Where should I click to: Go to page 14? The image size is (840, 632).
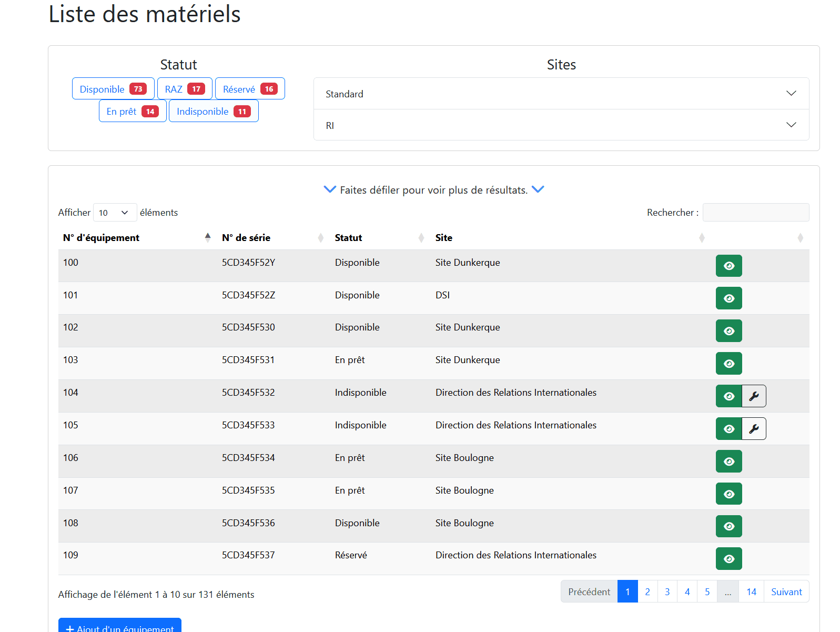[751, 591]
